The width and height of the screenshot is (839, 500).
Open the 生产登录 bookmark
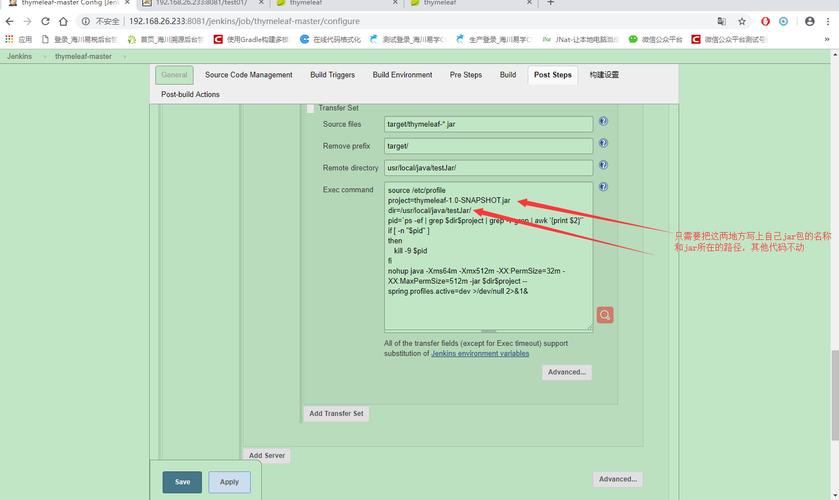pyautogui.click(x=493, y=40)
